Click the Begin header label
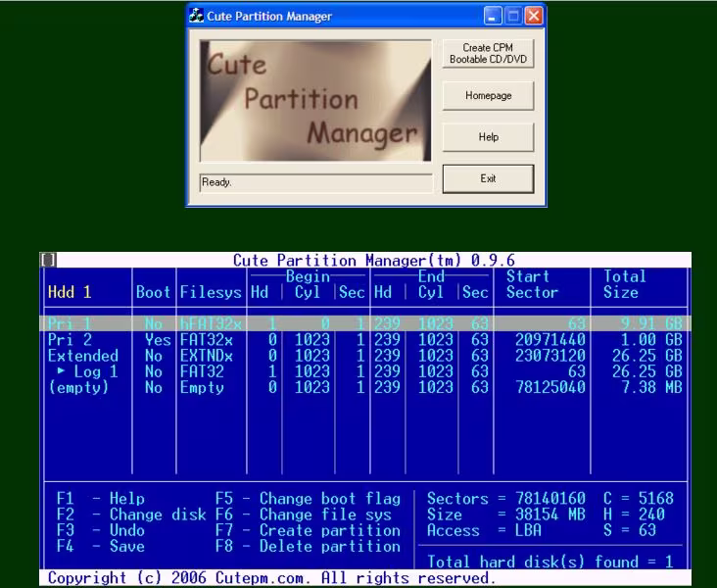 308,276
